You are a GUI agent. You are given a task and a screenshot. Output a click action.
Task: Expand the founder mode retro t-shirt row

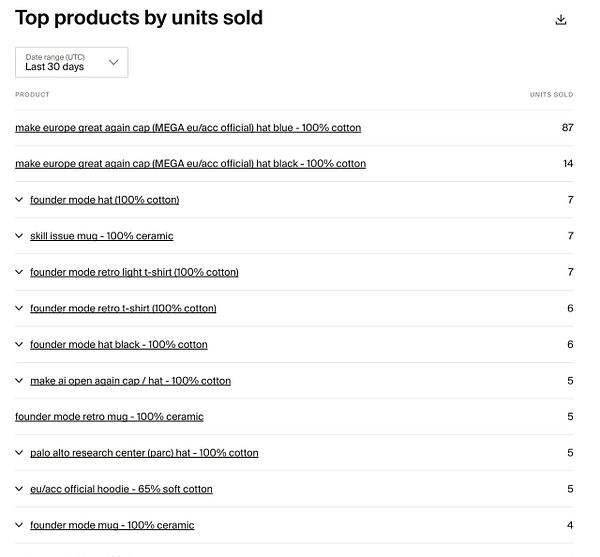click(x=19, y=308)
